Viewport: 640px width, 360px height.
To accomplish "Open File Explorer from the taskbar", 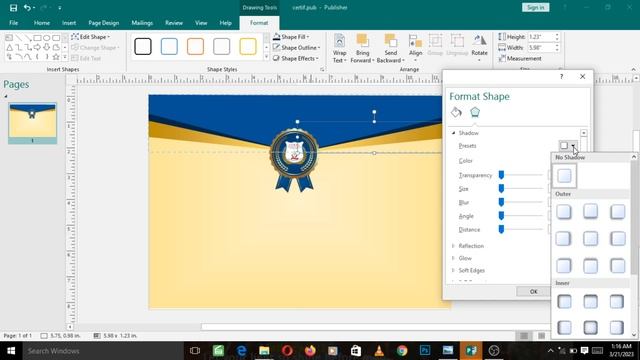I will [x=264, y=351].
